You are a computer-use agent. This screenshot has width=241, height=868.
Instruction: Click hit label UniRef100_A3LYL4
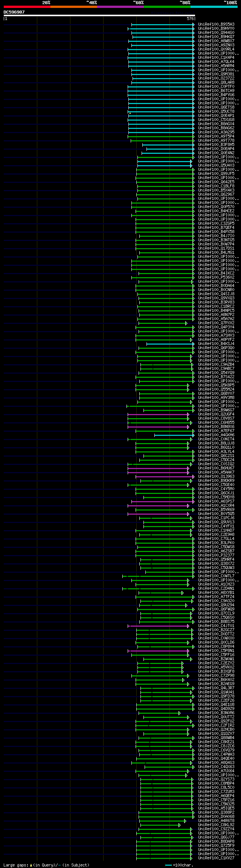[216, 452]
